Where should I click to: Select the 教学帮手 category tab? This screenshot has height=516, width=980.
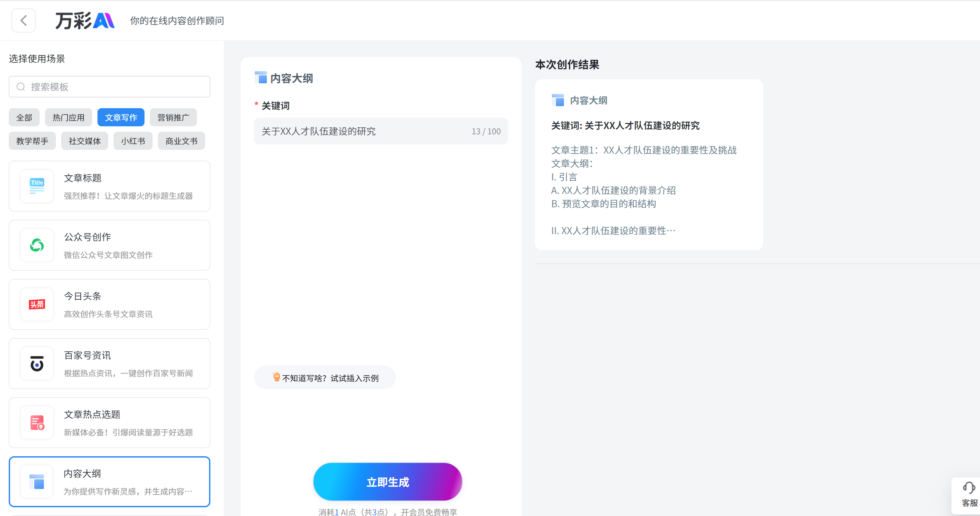[32, 141]
